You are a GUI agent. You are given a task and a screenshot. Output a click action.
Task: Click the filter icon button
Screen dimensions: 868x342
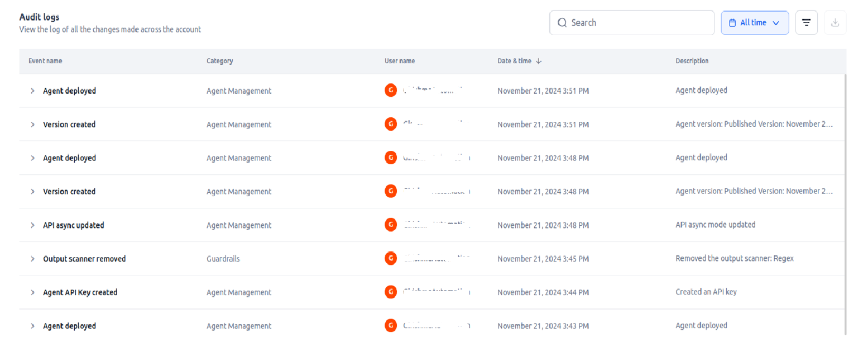[806, 23]
